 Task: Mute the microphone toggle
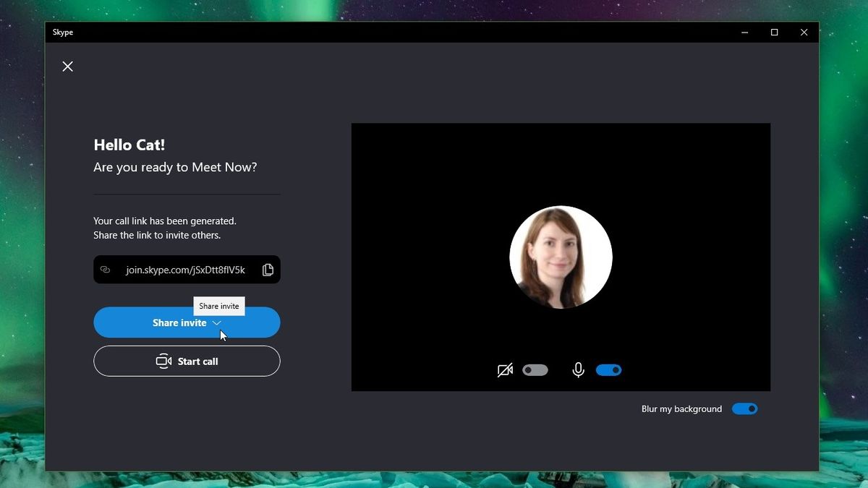point(609,369)
